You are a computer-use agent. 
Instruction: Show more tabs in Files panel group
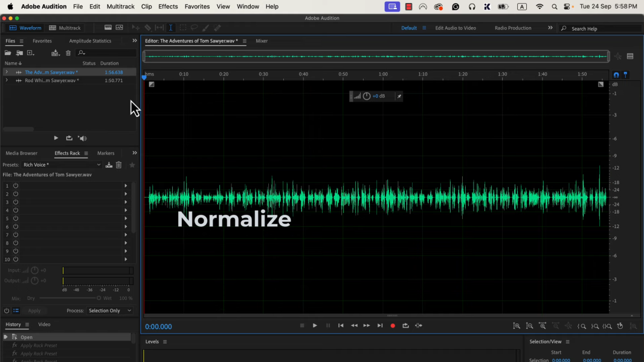point(134,40)
